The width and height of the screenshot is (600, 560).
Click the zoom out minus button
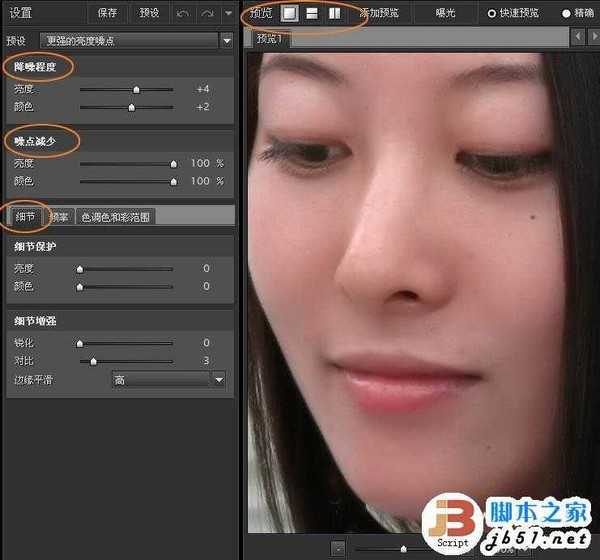pos(338,549)
